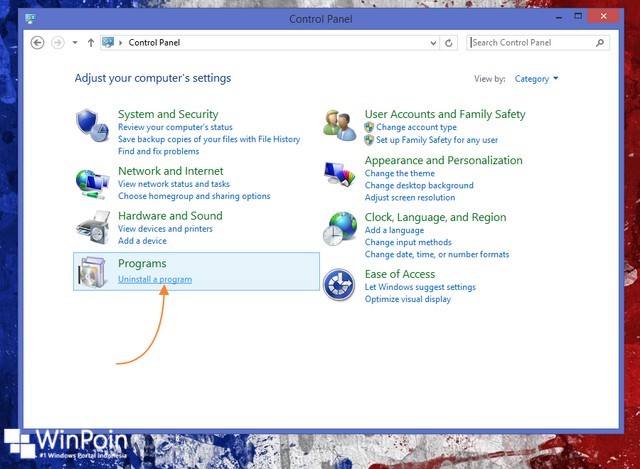Screen dimensions: 640x469
Task: Go forward with the Forward arrow button
Action: click(x=58, y=42)
